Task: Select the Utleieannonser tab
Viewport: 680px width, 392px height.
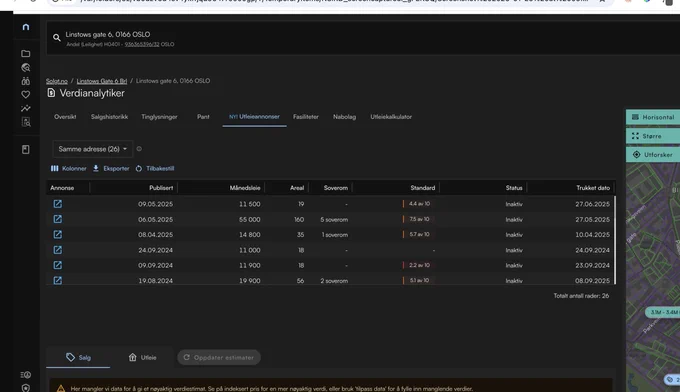Action: click(255, 117)
